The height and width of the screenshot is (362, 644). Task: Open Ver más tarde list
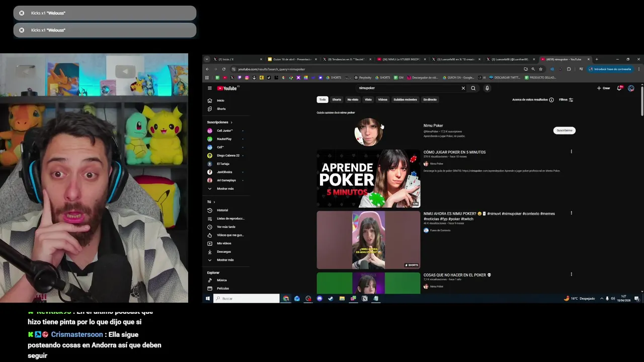point(226,227)
